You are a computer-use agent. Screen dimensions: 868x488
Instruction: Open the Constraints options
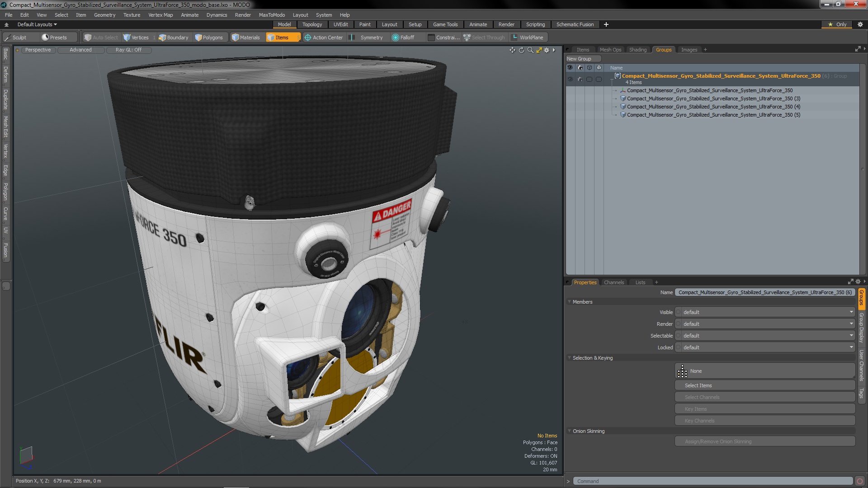[444, 38]
